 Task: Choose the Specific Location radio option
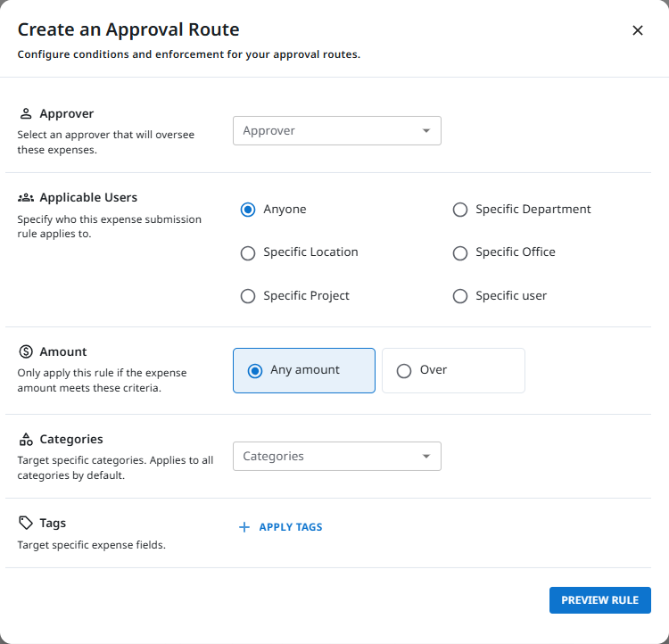248,253
